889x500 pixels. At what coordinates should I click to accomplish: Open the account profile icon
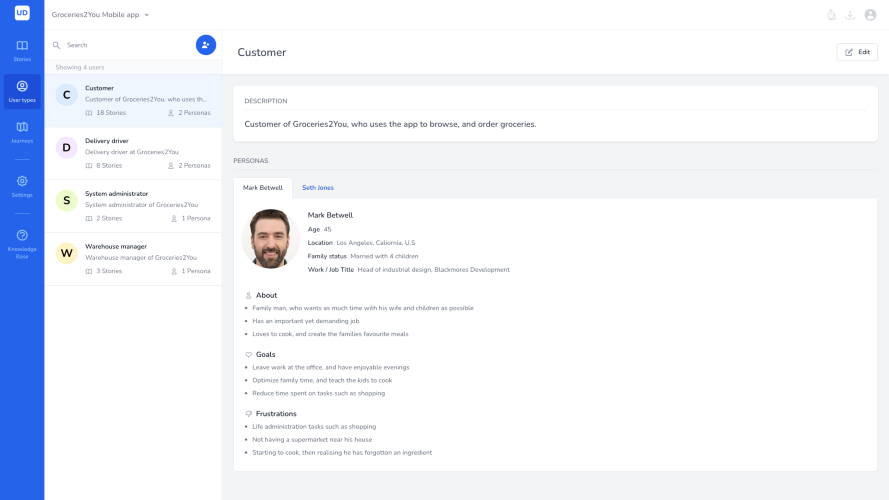(x=870, y=15)
